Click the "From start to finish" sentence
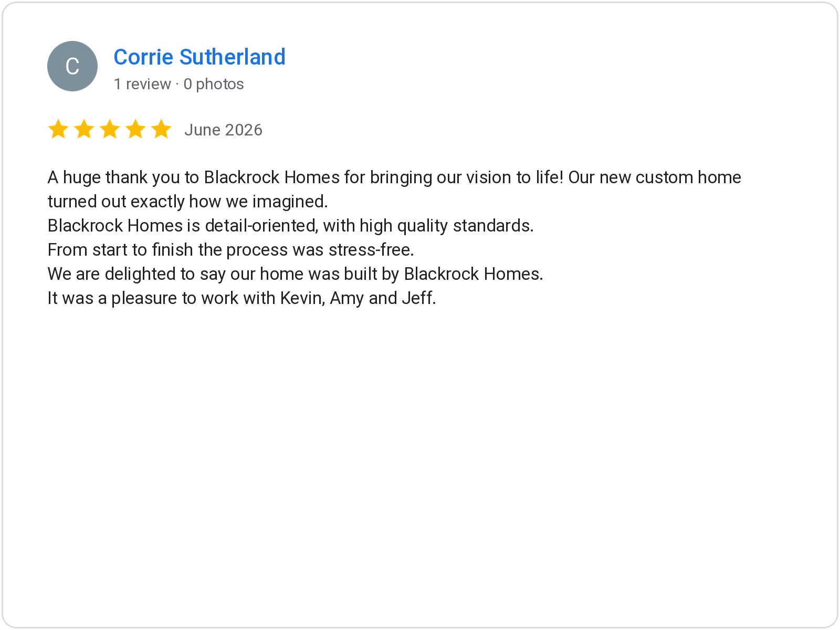This screenshot has width=840, height=630. click(x=230, y=250)
